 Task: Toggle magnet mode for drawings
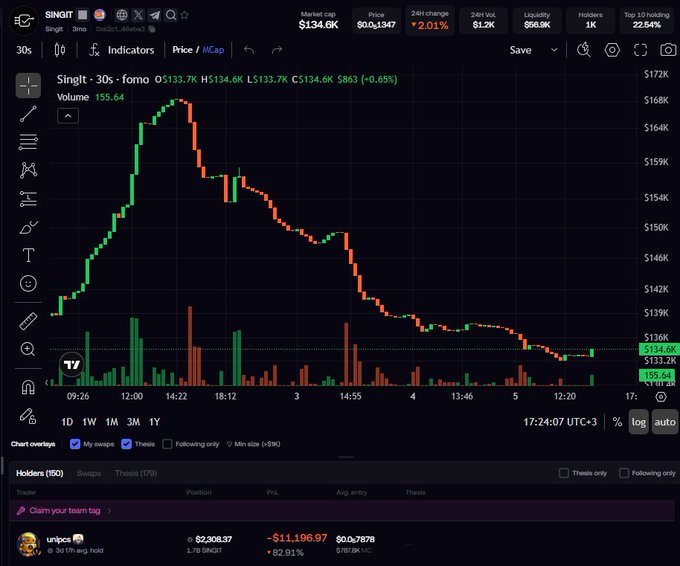pyautogui.click(x=28, y=387)
